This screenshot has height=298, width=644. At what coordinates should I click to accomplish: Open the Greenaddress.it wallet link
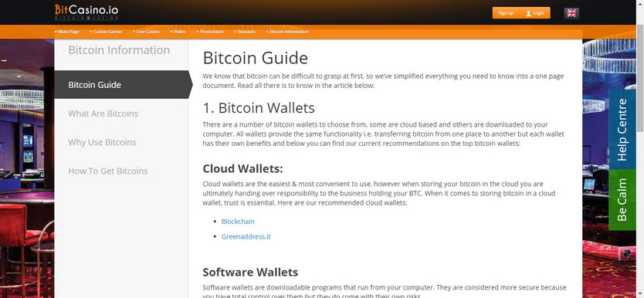246,236
